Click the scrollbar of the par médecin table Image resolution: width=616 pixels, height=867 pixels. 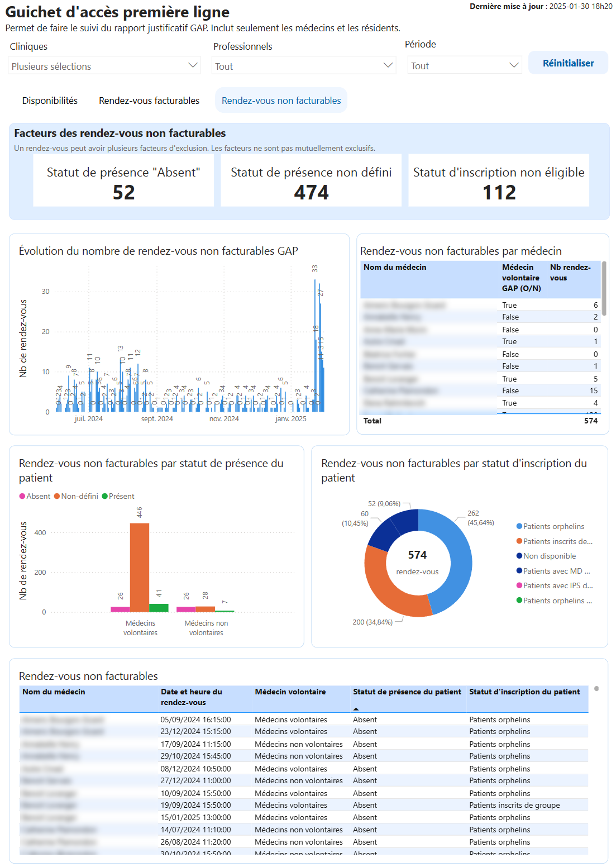[x=604, y=289]
